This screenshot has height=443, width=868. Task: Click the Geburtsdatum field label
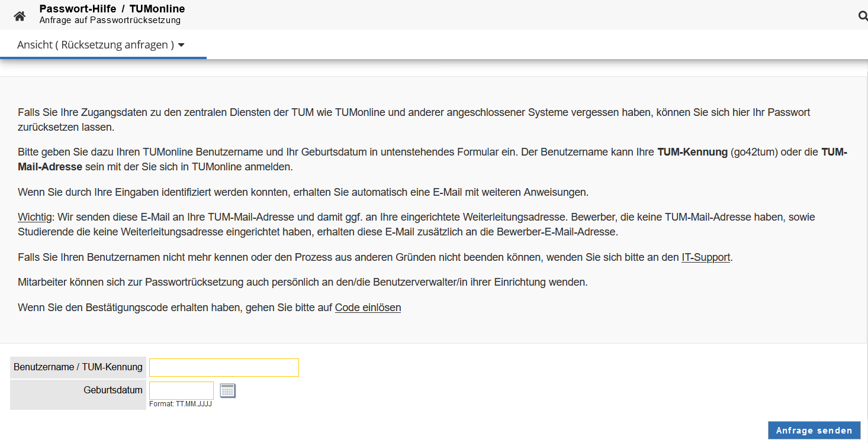pyautogui.click(x=113, y=390)
